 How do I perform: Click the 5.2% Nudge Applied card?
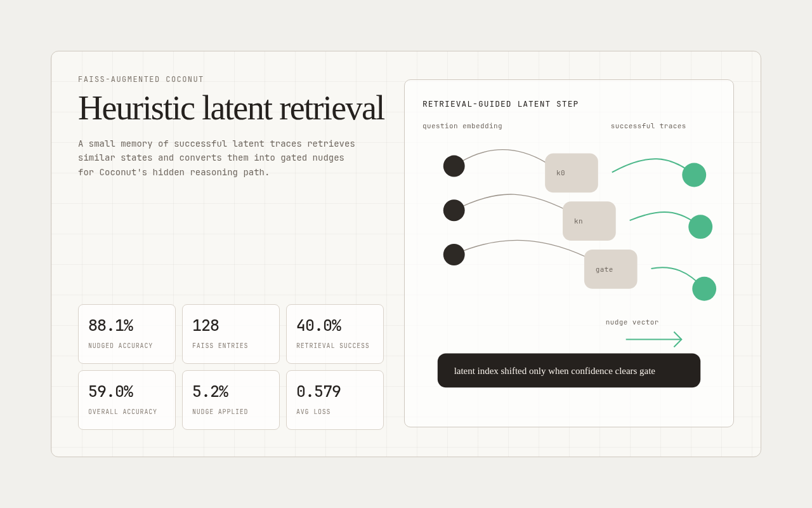pyautogui.click(x=231, y=400)
